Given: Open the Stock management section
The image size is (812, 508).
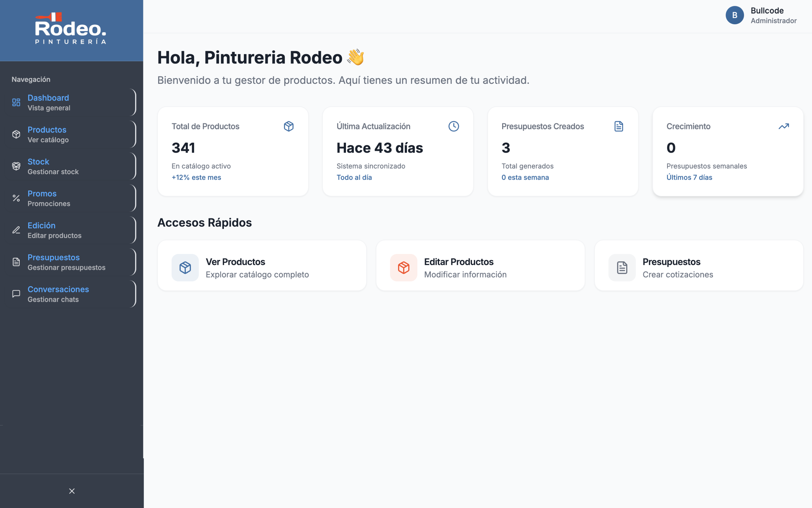Looking at the screenshot, I should [x=71, y=166].
